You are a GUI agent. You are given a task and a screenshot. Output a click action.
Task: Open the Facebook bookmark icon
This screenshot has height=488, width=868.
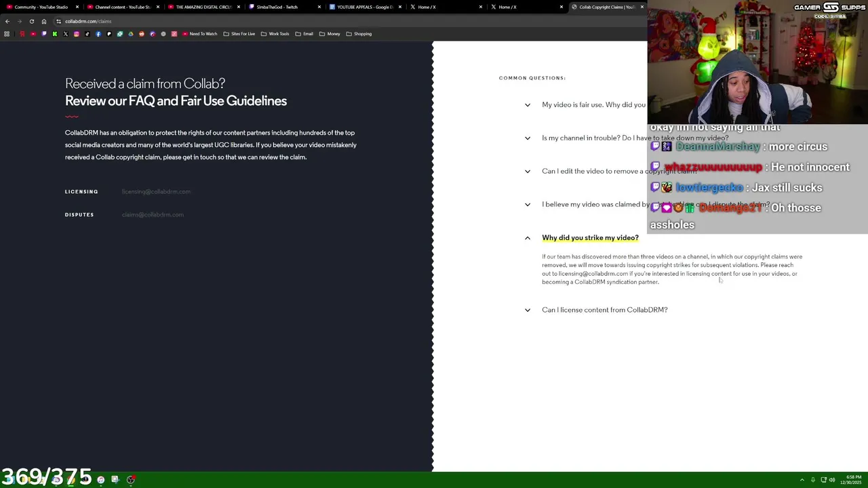[x=98, y=34]
